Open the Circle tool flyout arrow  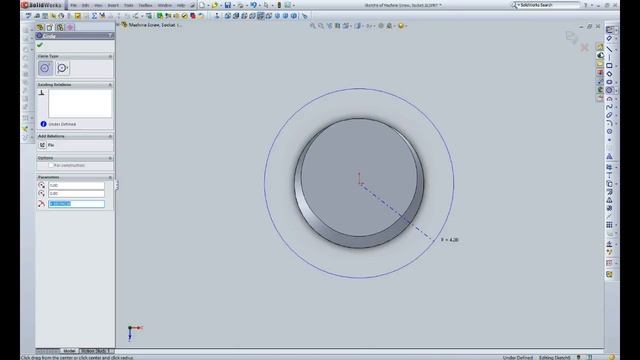(x=616, y=91)
